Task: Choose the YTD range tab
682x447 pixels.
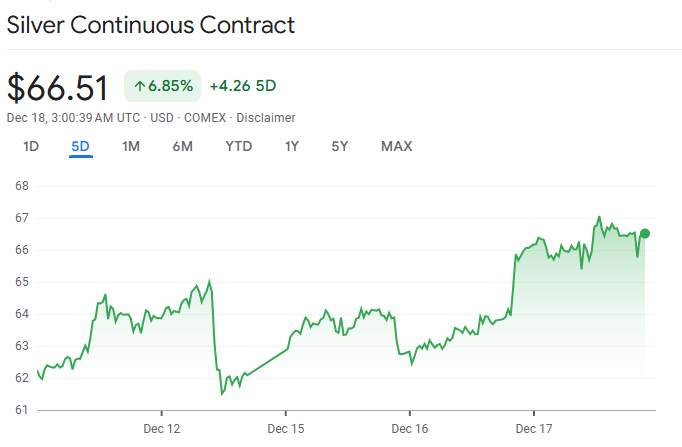Action: point(239,147)
